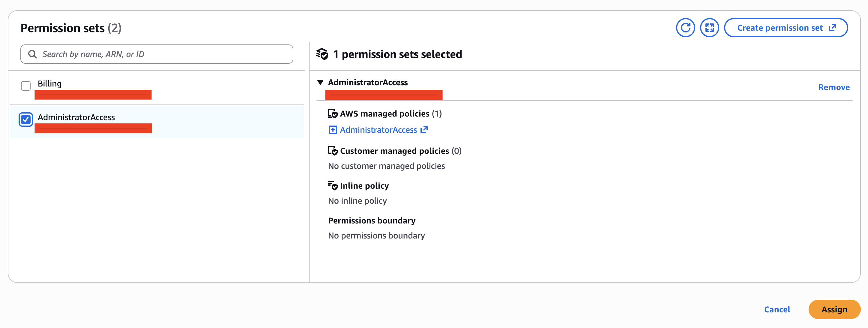The height and width of the screenshot is (328, 868).
Task: Open AdministratorAccess policy via external link icon
Action: [424, 129]
